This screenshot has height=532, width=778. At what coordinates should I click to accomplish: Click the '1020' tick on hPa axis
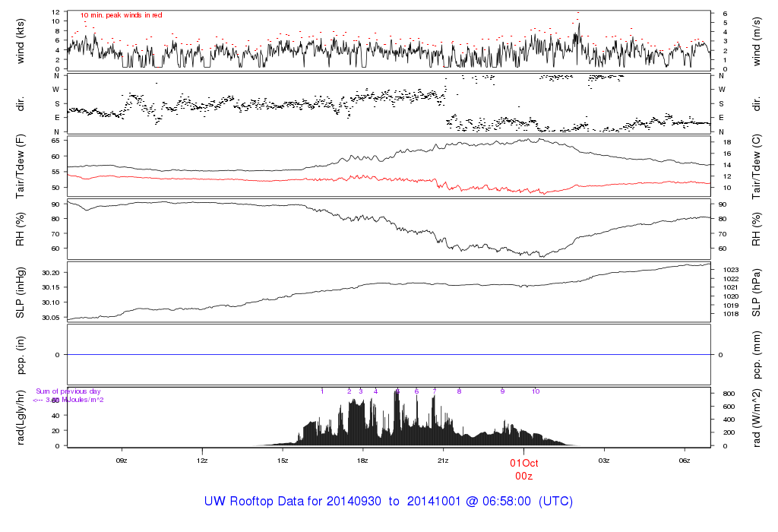[x=731, y=296]
